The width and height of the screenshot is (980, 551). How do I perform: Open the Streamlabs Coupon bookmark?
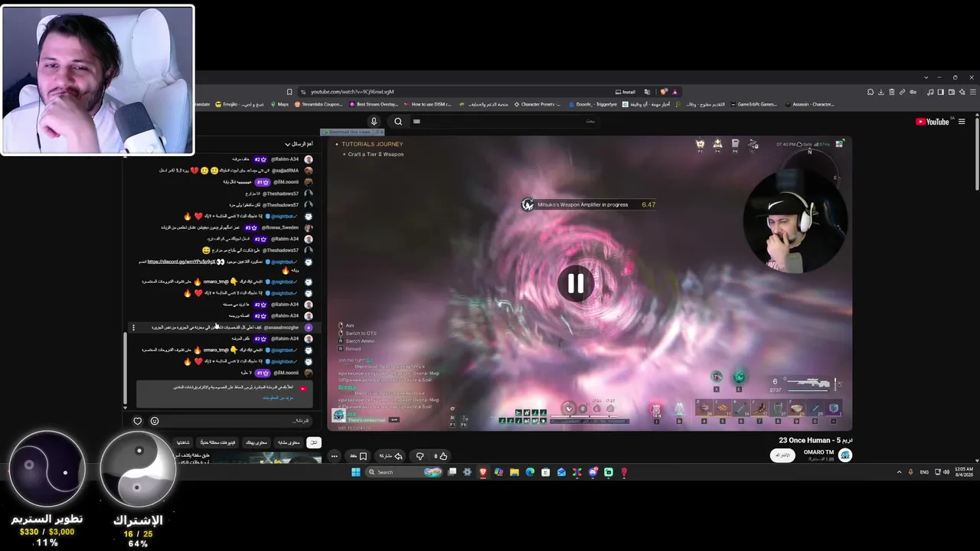[318, 104]
